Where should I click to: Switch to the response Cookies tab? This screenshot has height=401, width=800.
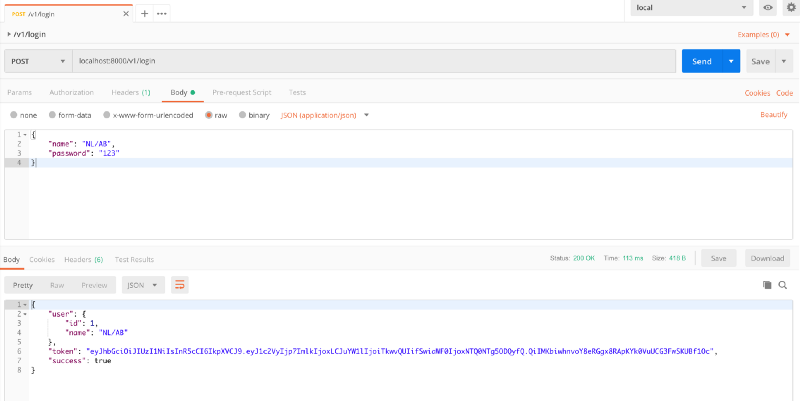pos(42,259)
